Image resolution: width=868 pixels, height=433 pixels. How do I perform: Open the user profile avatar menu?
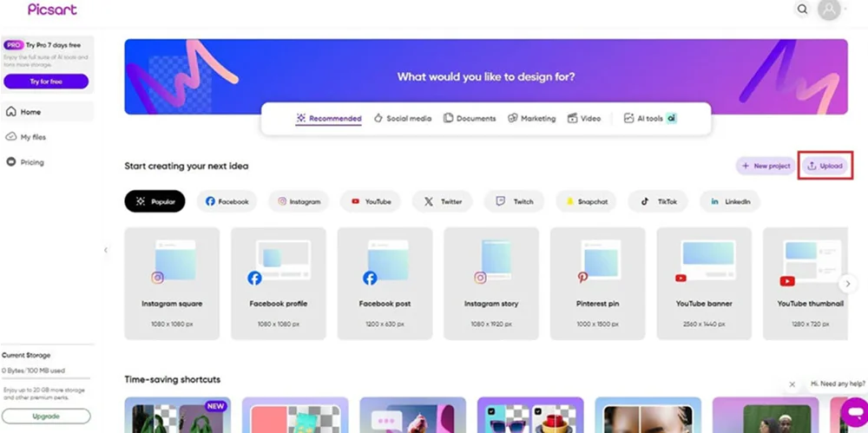click(x=831, y=10)
